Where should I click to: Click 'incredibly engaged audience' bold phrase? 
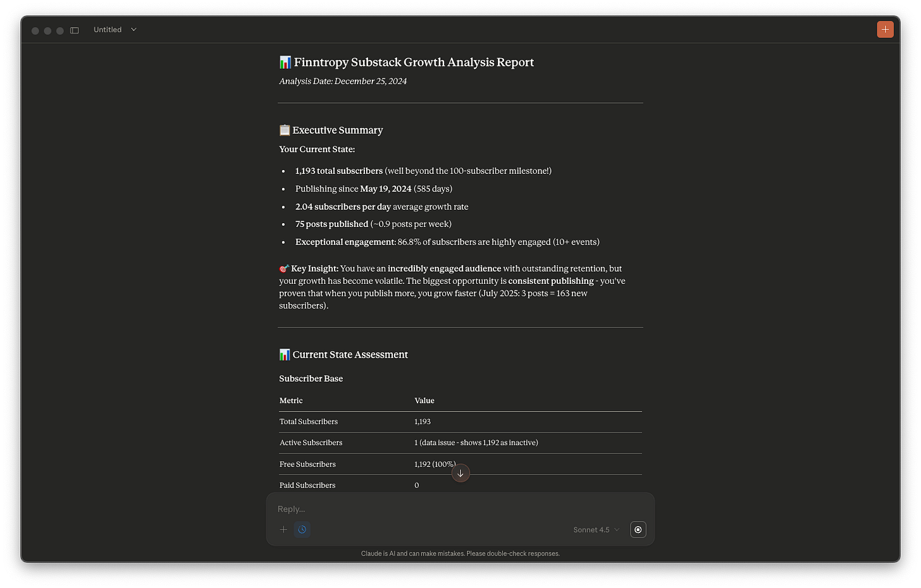444,269
